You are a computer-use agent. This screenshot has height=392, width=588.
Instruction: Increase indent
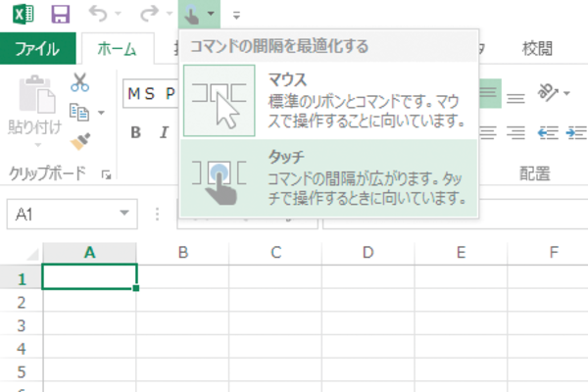click(576, 133)
